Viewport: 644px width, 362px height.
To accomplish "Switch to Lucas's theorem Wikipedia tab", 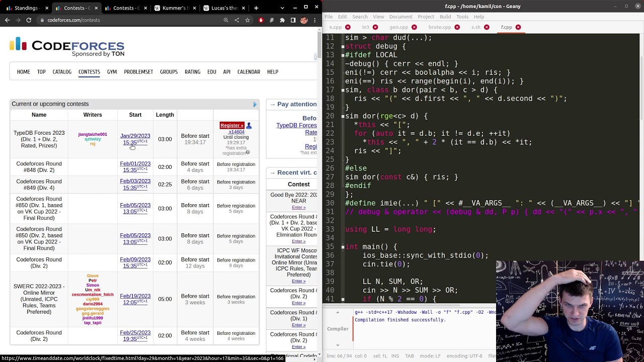I will tap(223, 8).
